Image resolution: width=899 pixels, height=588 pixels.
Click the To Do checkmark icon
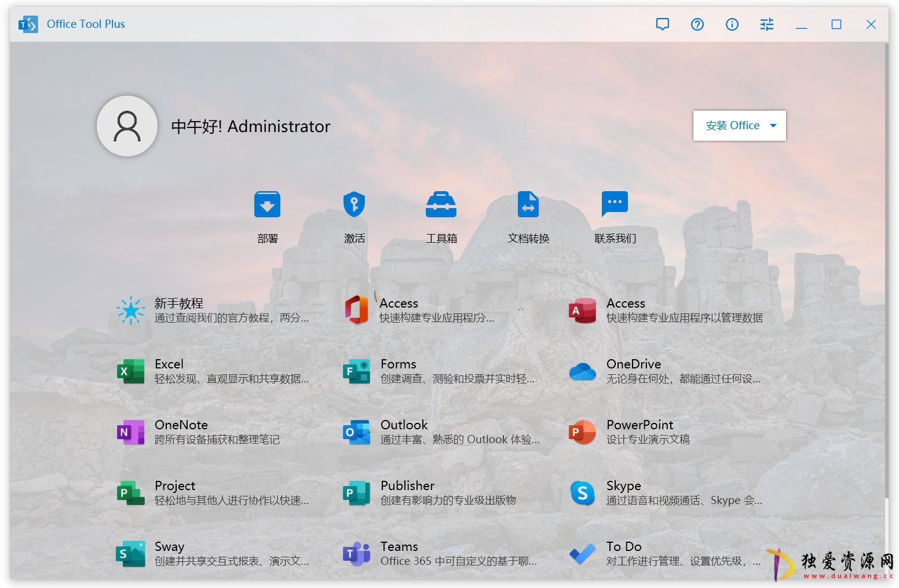[583, 554]
